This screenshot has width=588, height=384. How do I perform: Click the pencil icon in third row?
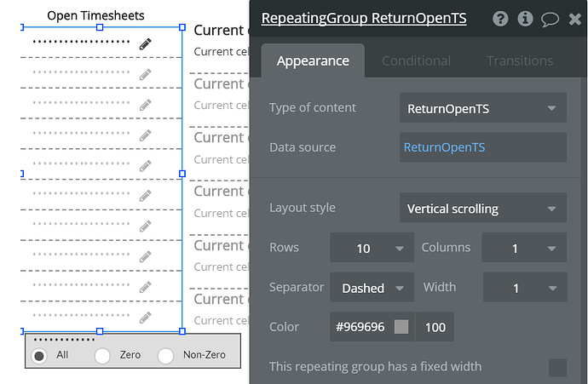[146, 104]
